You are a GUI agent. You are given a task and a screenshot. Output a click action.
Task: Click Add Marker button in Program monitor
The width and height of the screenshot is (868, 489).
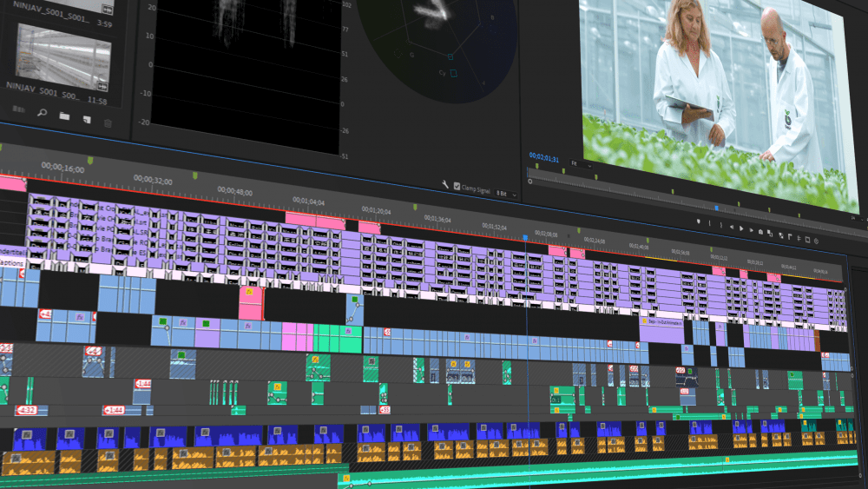[x=699, y=221]
